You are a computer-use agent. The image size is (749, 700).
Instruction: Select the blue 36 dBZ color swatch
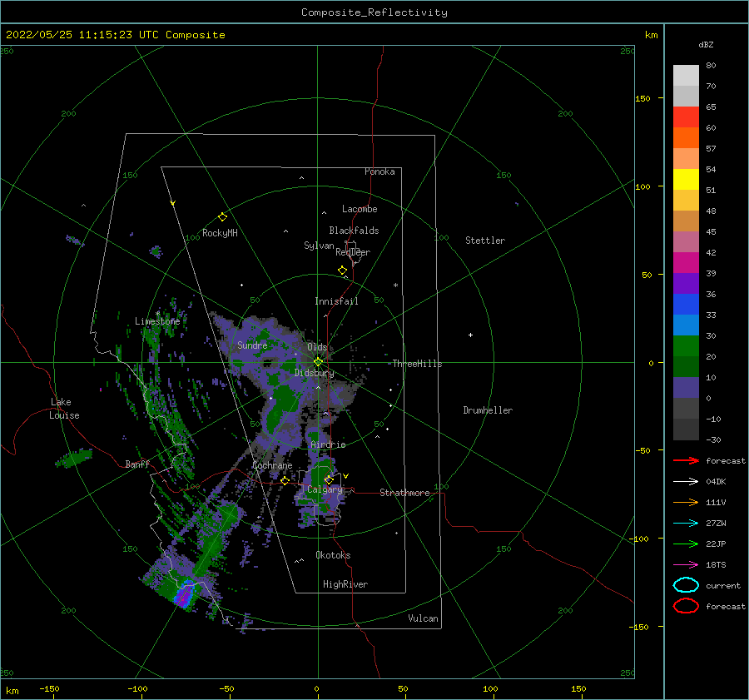686,304
